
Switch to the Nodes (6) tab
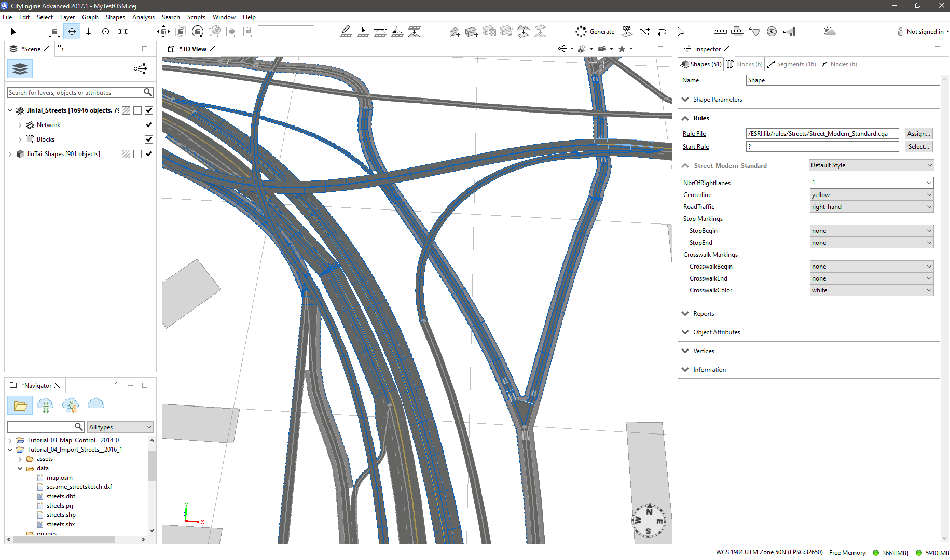(839, 64)
